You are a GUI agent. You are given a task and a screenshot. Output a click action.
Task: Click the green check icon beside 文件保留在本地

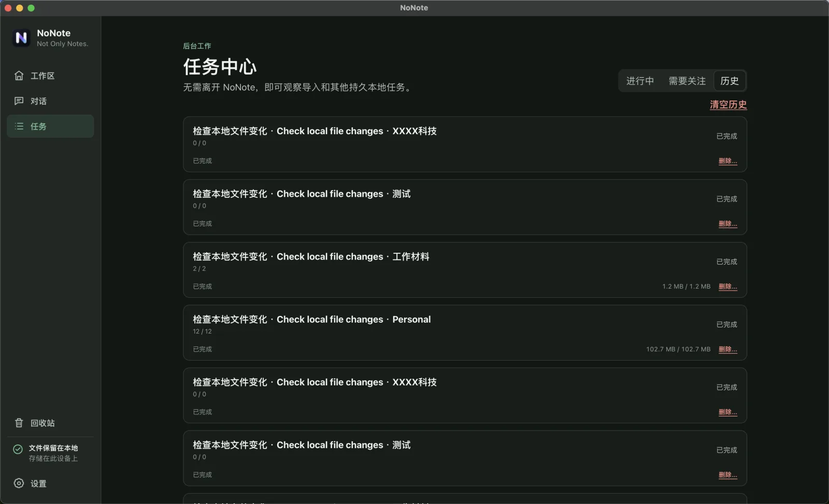pos(18,449)
